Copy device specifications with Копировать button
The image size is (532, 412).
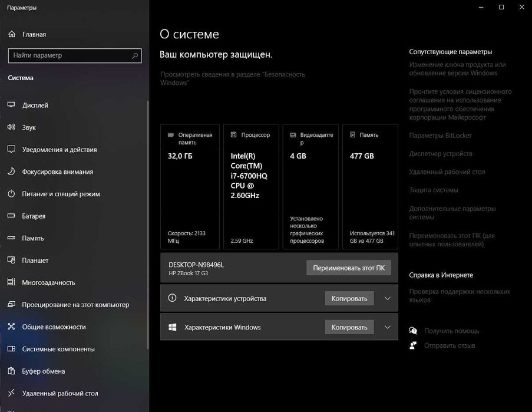(x=349, y=298)
